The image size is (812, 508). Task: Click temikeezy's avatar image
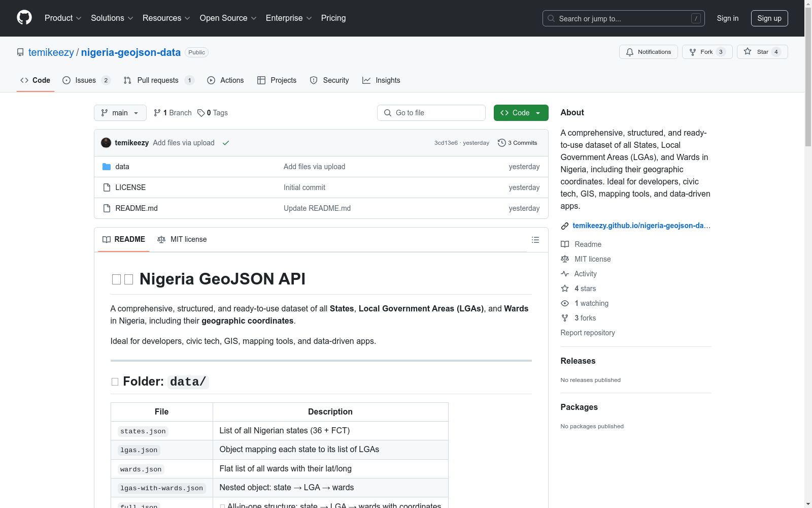[106, 143]
